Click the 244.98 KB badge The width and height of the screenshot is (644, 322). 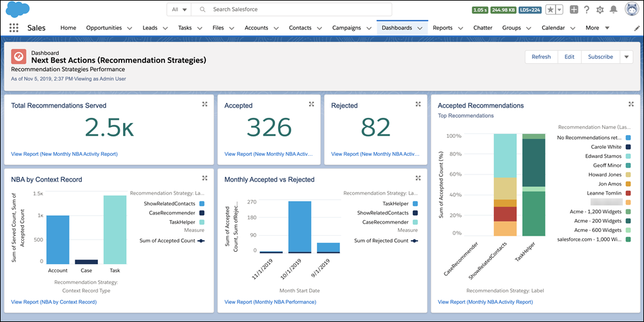(x=504, y=10)
